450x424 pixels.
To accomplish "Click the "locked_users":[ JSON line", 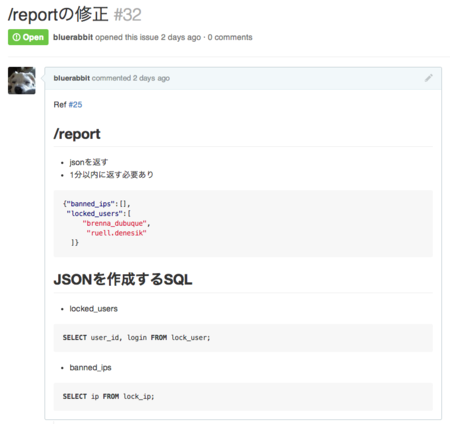I will click(x=99, y=213).
